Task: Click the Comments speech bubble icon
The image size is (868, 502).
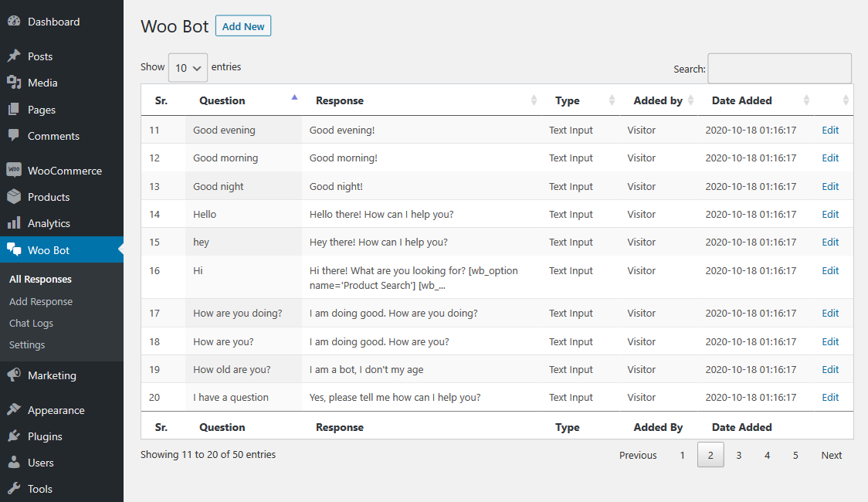Action: [x=14, y=136]
